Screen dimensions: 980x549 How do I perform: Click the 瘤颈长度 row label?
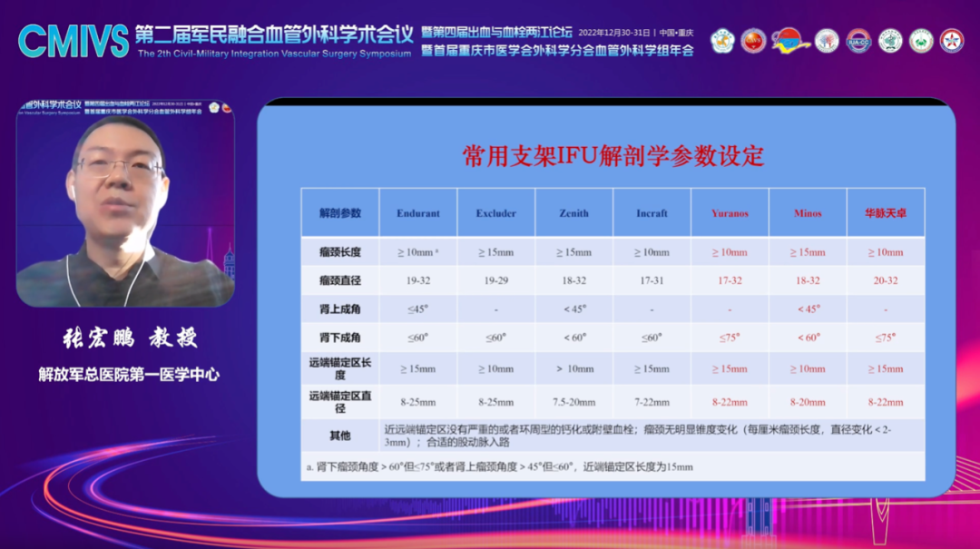[340, 252]
